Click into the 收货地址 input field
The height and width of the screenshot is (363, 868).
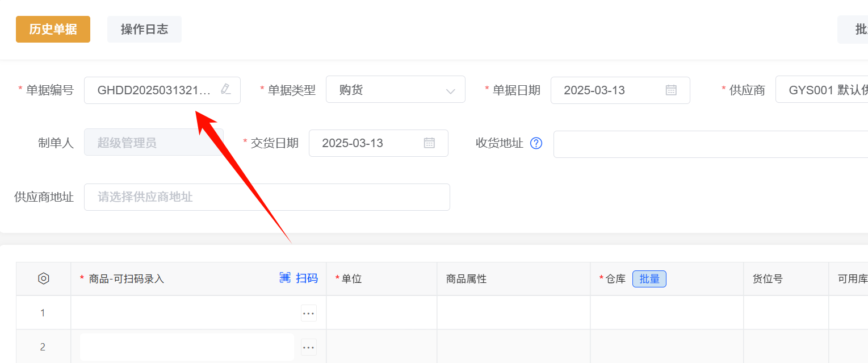710,144
